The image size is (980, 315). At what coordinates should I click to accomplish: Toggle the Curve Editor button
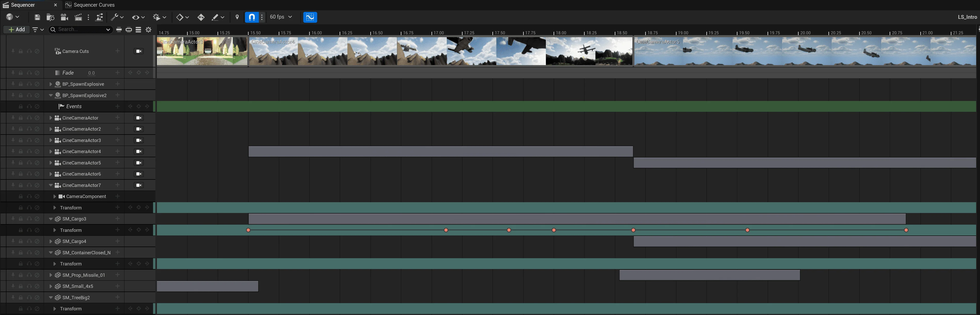tap(310, 17)
